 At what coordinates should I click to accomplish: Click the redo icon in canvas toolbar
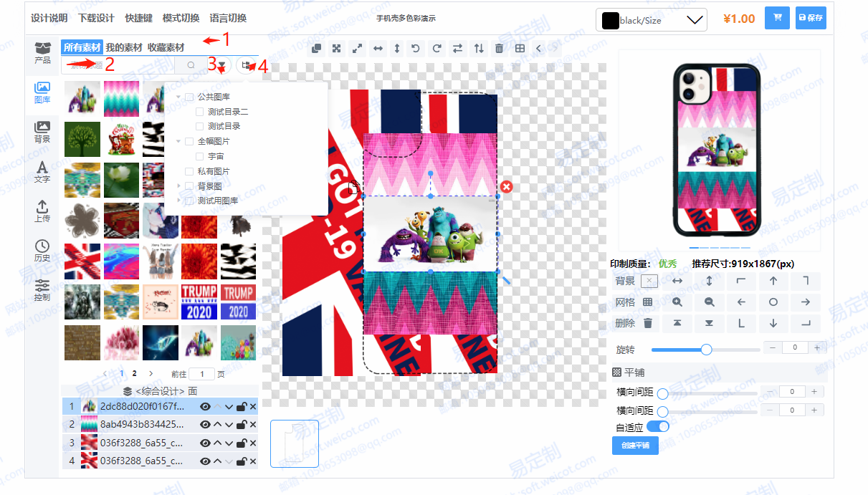pos(437,49)
